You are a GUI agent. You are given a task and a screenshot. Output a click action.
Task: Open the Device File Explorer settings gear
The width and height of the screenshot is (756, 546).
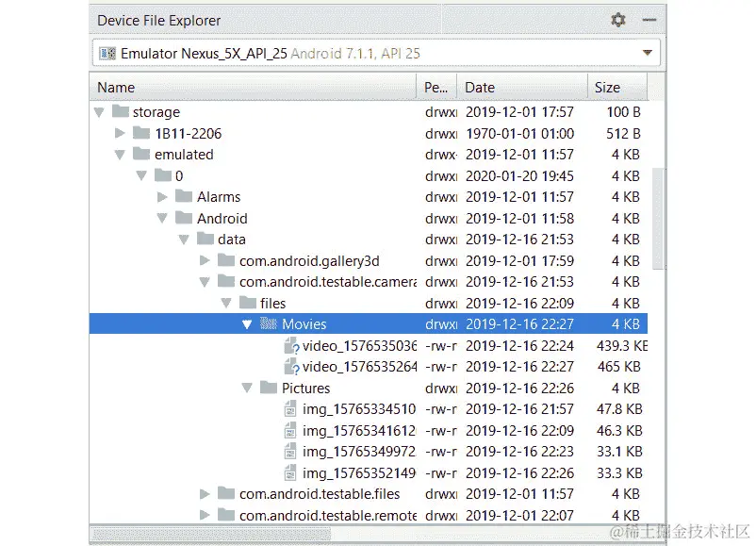point(618,20)
